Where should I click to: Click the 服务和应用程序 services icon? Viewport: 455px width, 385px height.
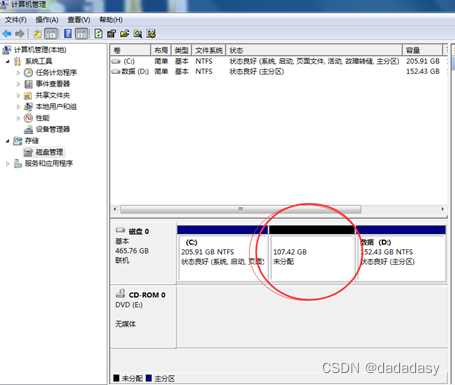(x=18, y=163)
